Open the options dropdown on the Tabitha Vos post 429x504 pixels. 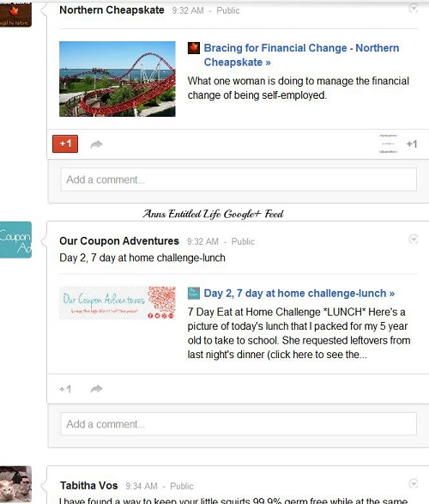(414, 483)
